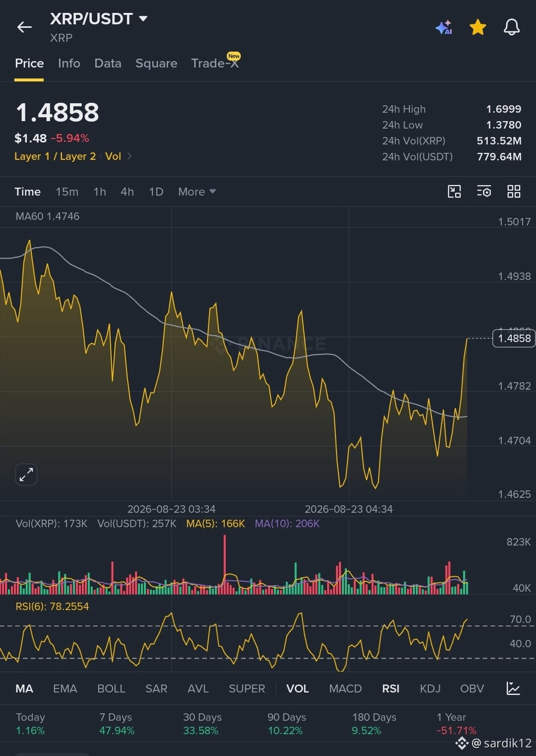Select the 4h interval

[x=127, y=192]
